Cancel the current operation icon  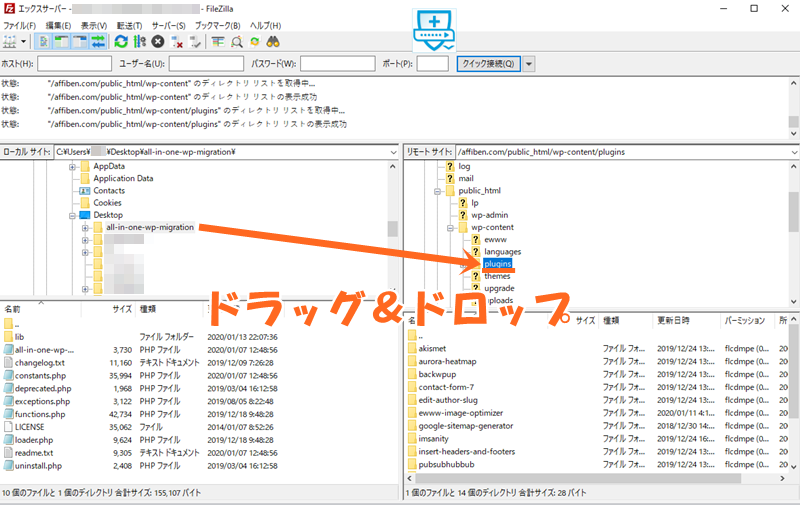tap(157, 42)
